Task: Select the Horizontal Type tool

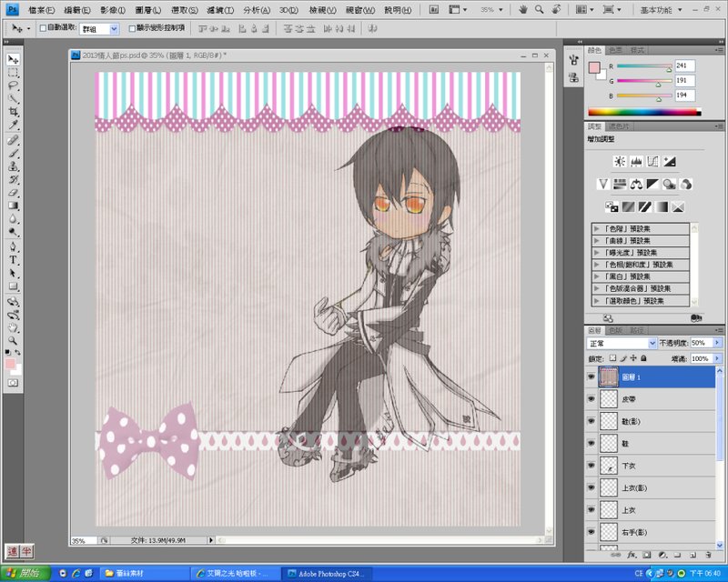Action: tap(13, 260)
